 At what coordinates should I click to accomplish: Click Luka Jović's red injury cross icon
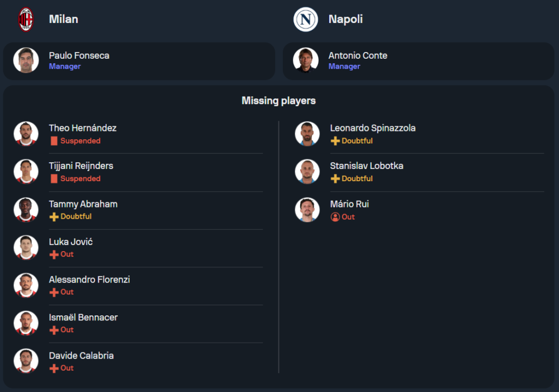pyautogui.click(x=54, y=254)
